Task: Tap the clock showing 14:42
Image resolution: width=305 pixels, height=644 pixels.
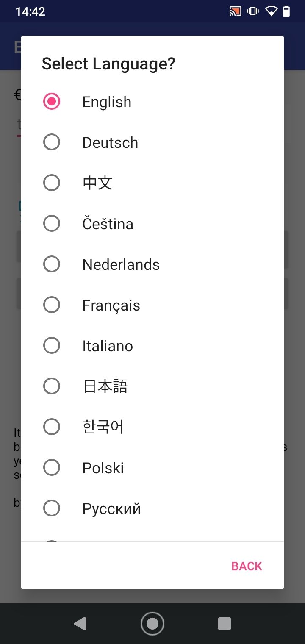Action: click(x=30, y=11)
